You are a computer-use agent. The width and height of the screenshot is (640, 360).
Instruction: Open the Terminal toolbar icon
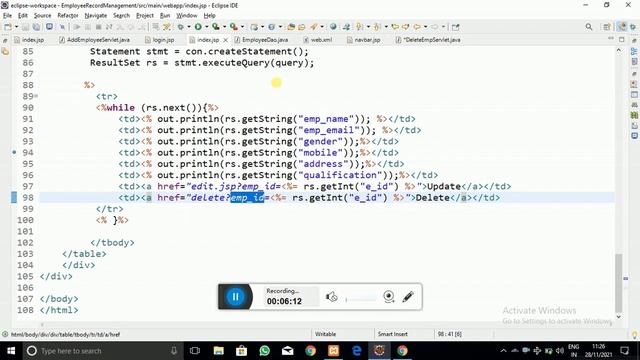tap(49, 27)
